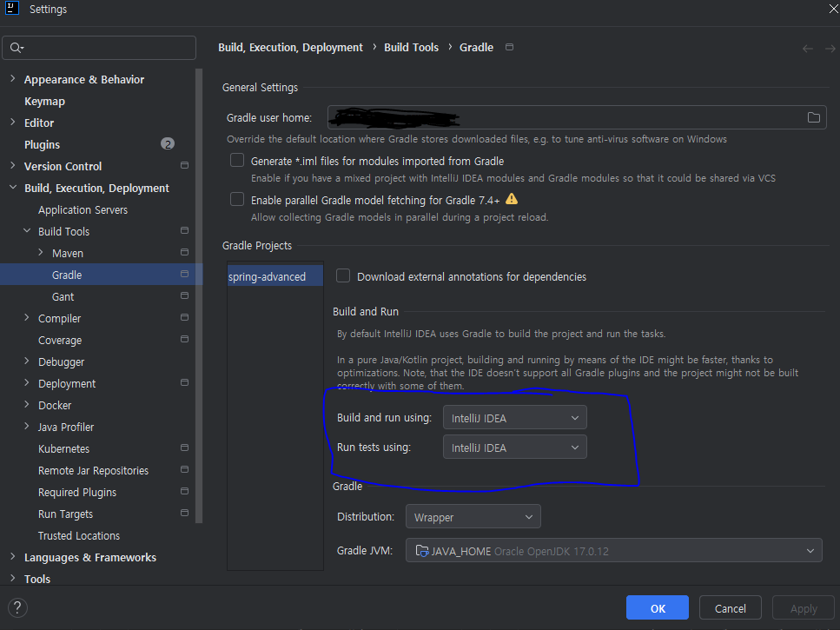Click the project icon next to Coverage
840x630 pixels.
184,339
